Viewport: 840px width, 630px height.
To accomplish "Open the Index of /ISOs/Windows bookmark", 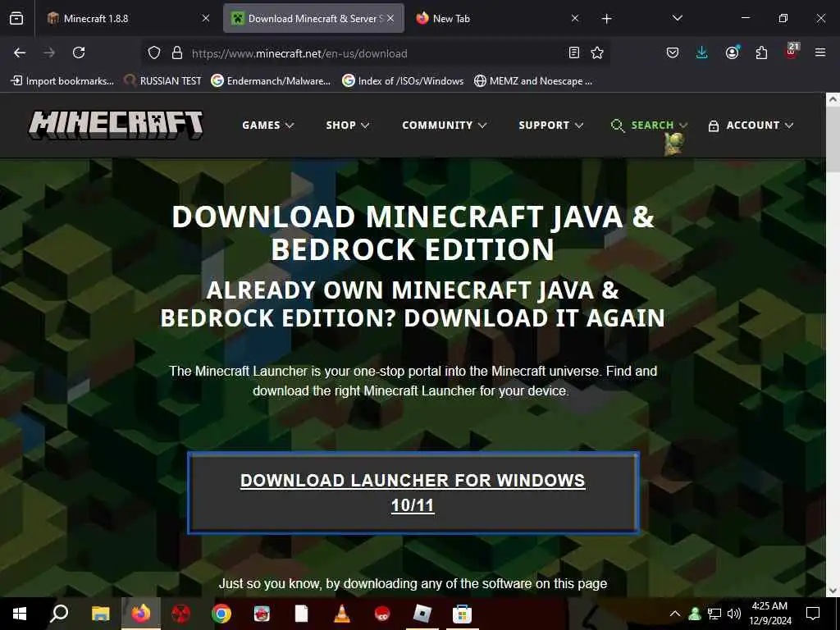I will (403, 81).
